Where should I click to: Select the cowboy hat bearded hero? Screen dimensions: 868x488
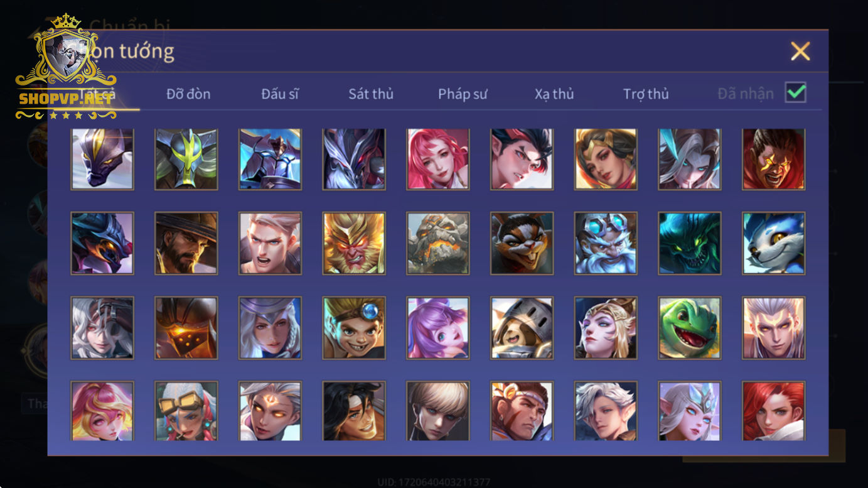click(186, 243)
